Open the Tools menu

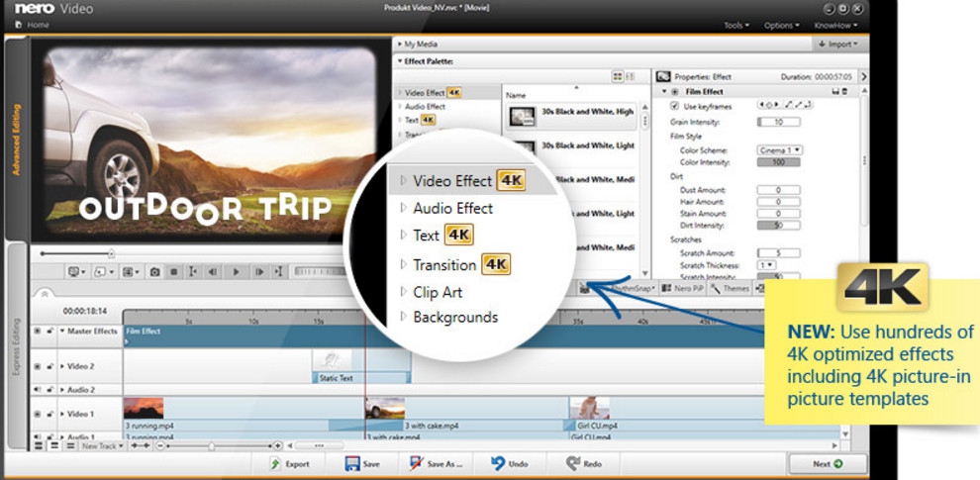(x=736, y=26)
